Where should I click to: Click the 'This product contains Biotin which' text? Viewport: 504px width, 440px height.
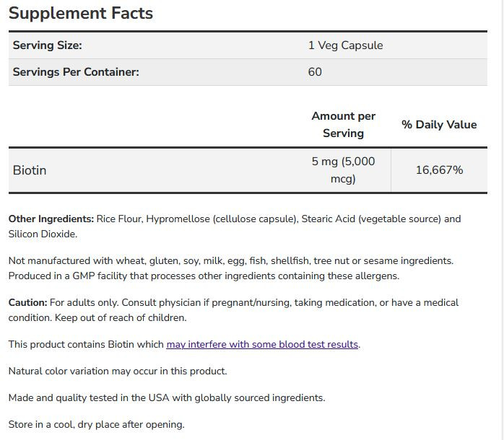(87, 345)
